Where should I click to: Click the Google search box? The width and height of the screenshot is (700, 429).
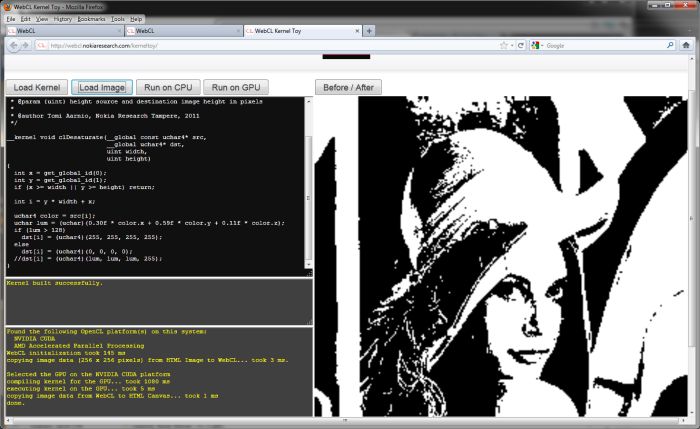(605, 46)
